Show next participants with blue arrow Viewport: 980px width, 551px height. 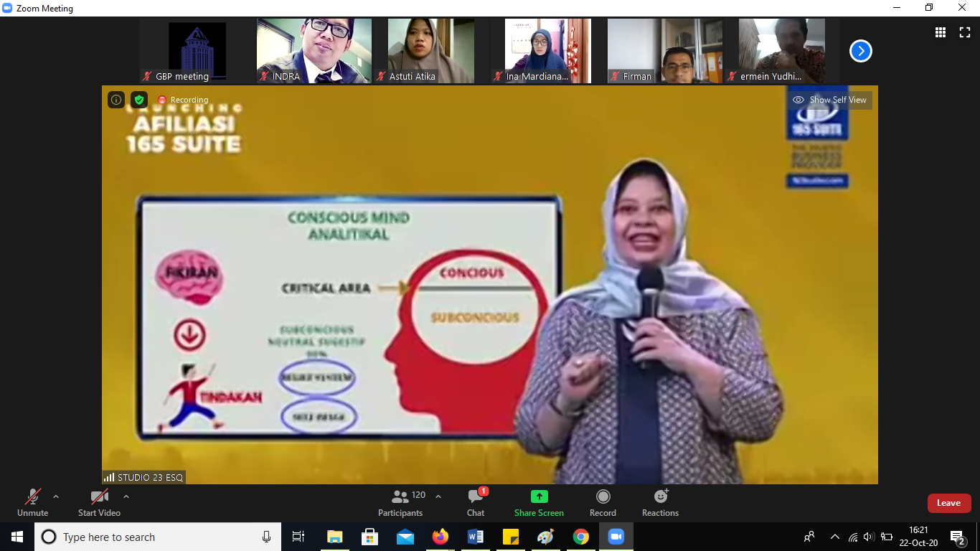click(860, 51)
